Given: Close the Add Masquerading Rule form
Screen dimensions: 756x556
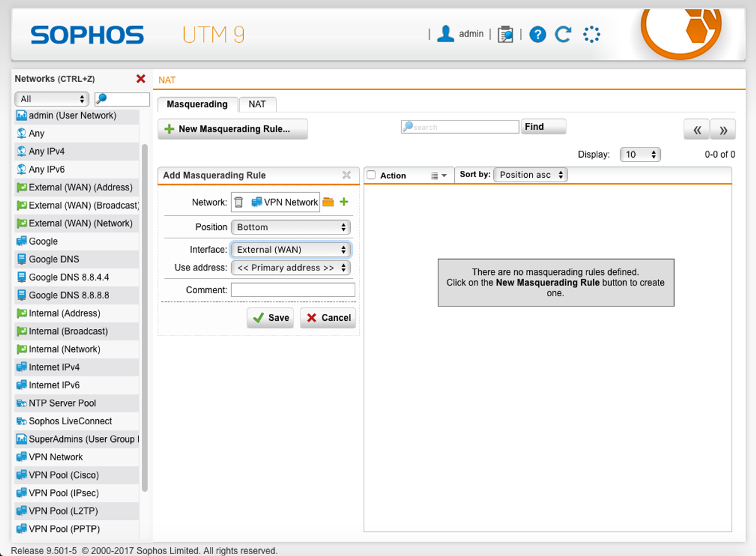Looking at the screenshot, I should pyautogui.click(x=346, y=175).
